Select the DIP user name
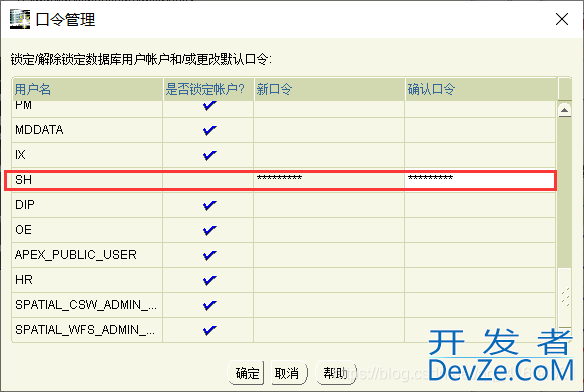 click(25, 205)
